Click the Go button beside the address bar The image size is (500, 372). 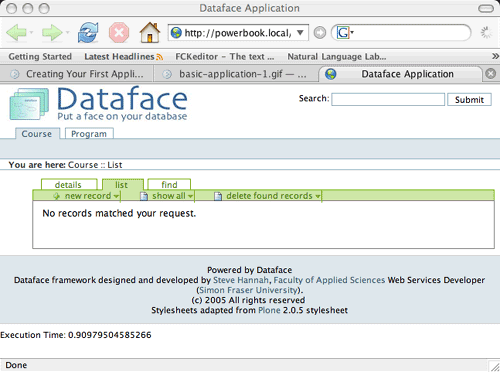(x=320, y=33)
